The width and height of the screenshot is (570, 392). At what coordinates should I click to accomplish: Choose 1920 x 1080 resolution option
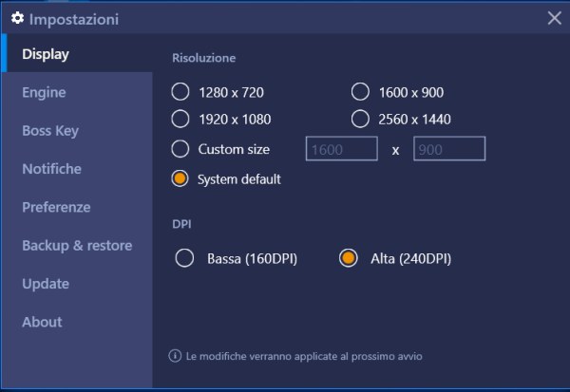click(180, 120)
